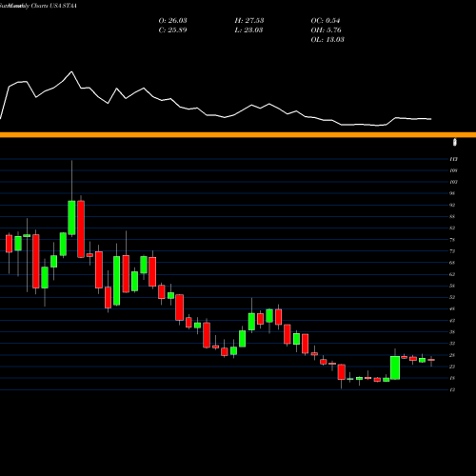Select the high price value H: 27.53
Image resolution: width=476 pixels, height=476 pixels.
point(249,21)
